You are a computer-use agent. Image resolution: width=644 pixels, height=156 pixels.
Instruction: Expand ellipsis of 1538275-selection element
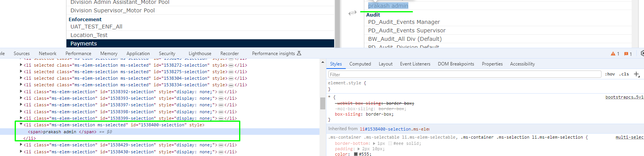pyautogui.click(x=231, y=72)
